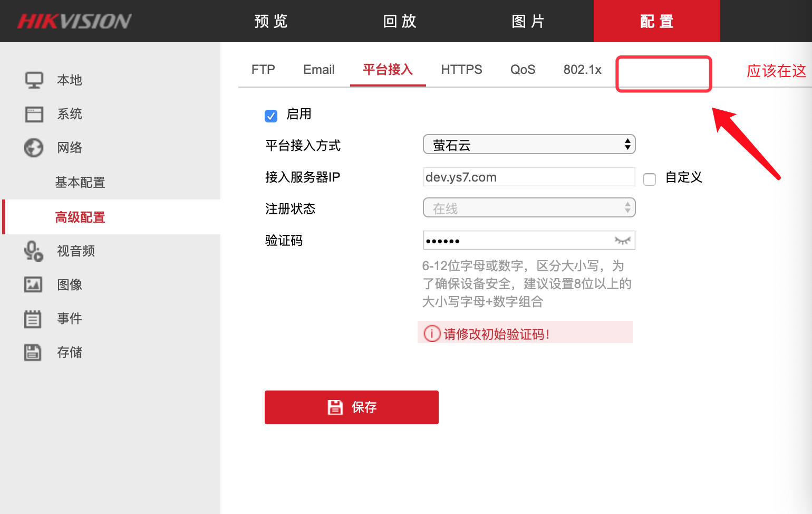Open the Email configuration tab

[318, 69]
